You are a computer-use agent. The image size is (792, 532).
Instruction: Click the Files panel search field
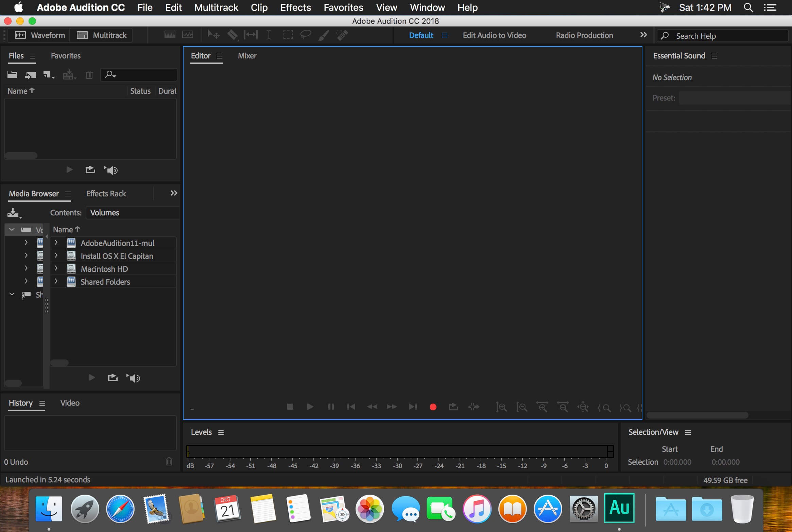[x=139, y=75]
